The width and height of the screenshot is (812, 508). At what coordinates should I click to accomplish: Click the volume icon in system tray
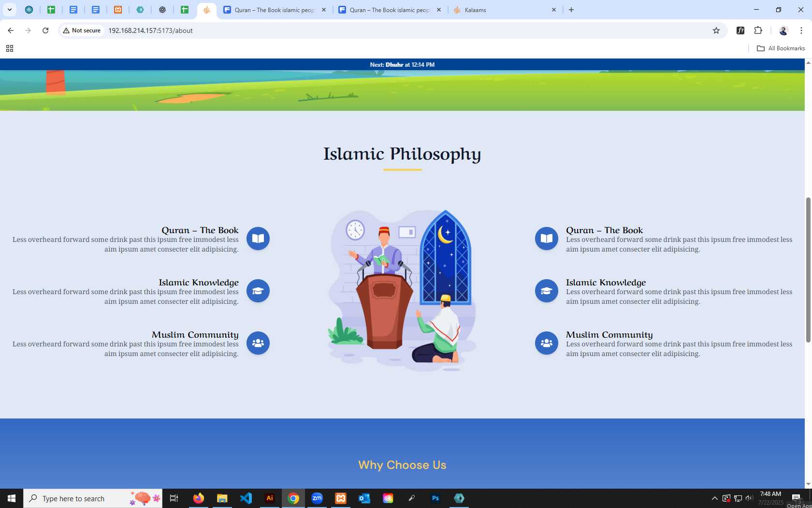coord(749,498)
